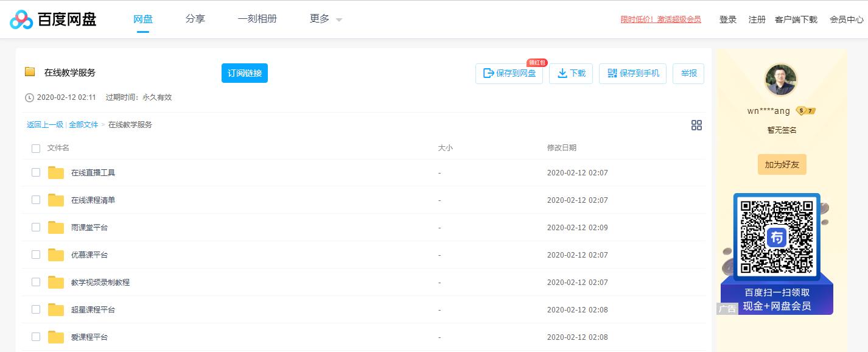The image size is (868, 352).
Task: Check the box for 超星课程平台
Action: (x=36, y=309)
